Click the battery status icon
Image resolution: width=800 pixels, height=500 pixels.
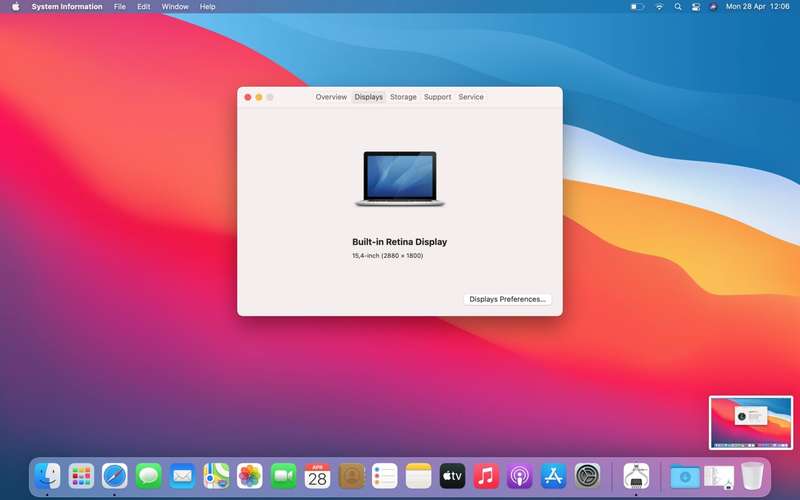pos(637,7)
